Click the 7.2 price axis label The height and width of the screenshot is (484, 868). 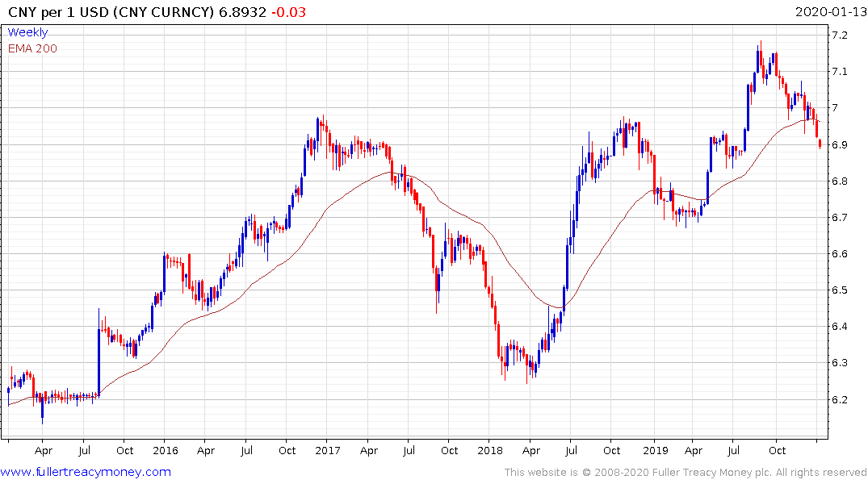coord(839,35)
